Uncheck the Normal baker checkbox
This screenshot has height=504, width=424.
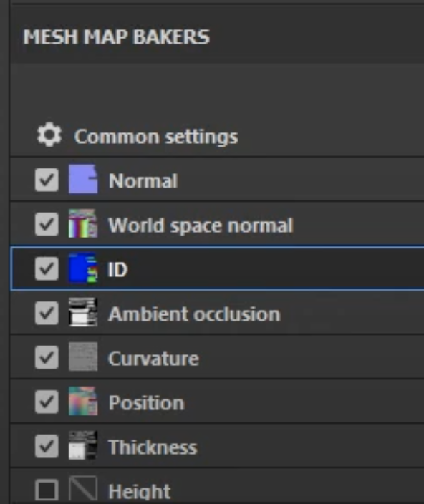pos(47,180)
